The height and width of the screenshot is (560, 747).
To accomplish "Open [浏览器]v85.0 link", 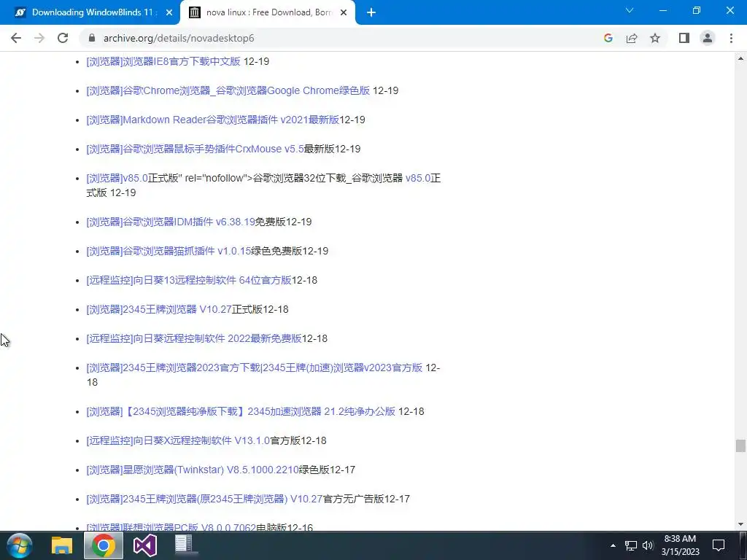I will click(117, 178).
